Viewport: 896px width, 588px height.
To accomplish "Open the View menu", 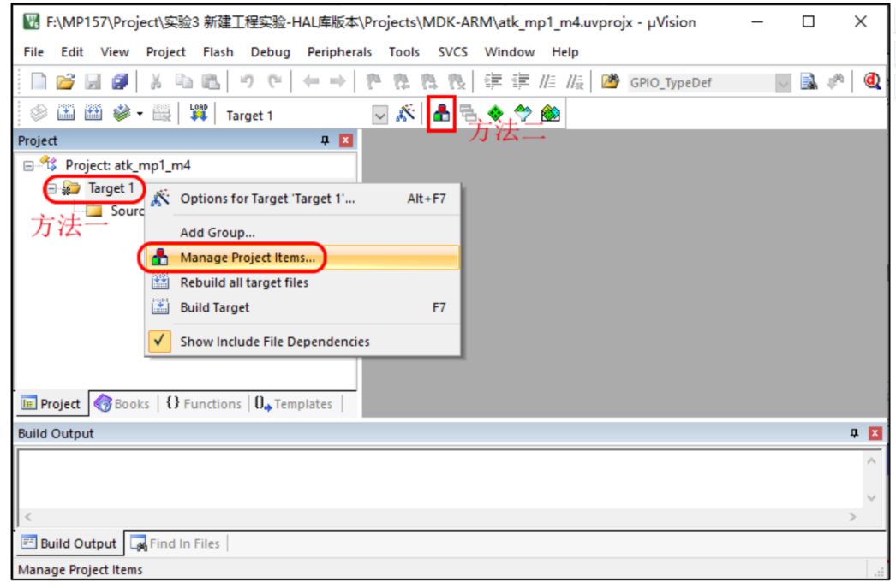I will 114,52.
